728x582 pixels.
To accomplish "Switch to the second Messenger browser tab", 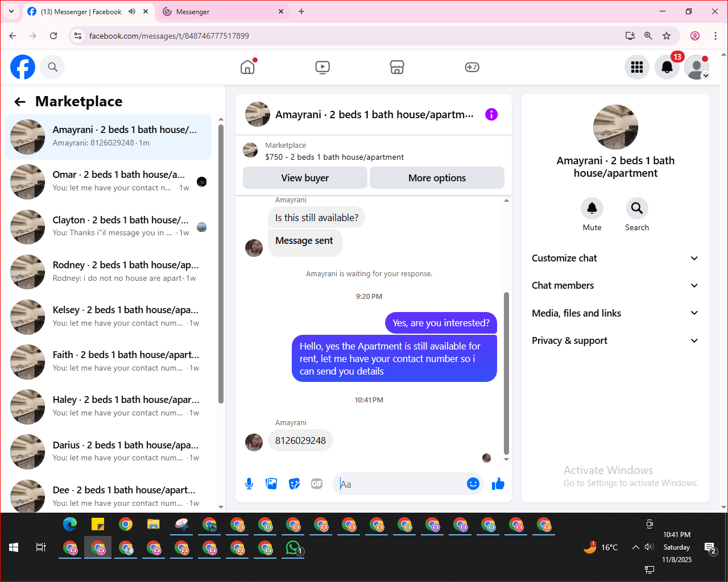I will (x=223, y=11).
